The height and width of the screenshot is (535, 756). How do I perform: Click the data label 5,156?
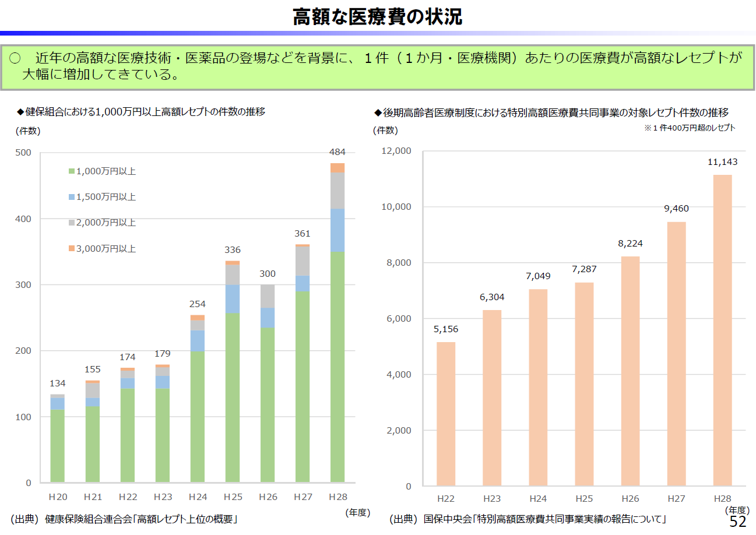[x=446, y=329]
